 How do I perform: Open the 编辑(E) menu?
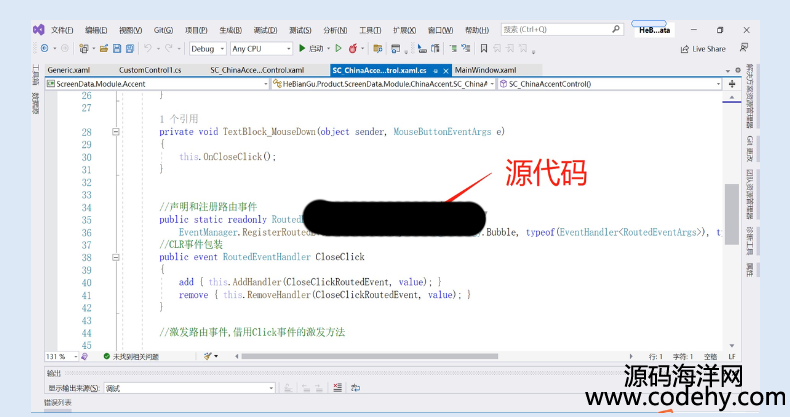(96, 30)
